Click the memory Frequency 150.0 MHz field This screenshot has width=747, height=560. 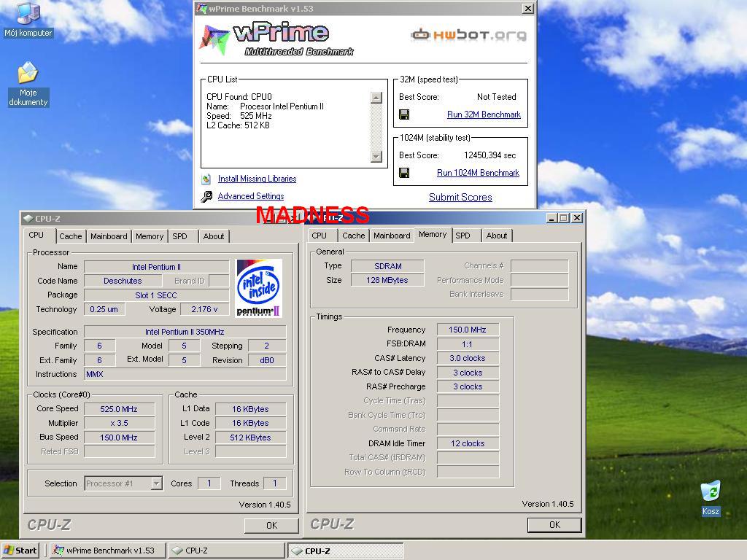click(x=468, y=330)
